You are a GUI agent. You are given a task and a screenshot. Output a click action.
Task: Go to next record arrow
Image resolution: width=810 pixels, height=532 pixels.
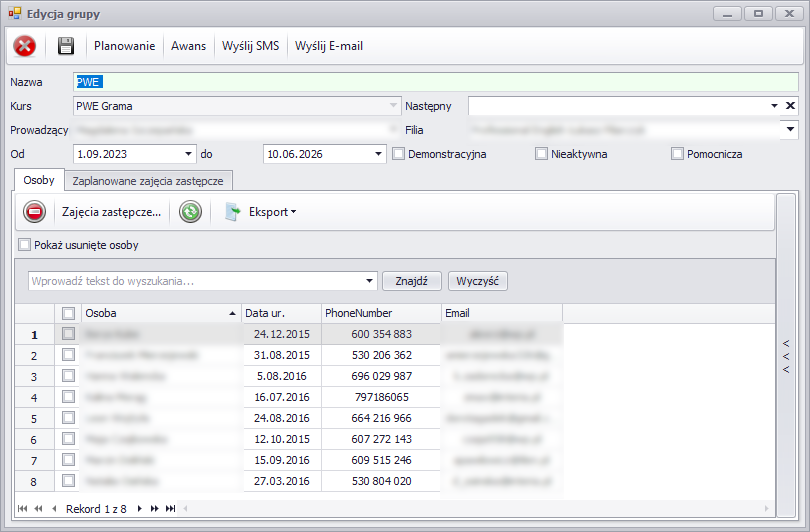139,509
